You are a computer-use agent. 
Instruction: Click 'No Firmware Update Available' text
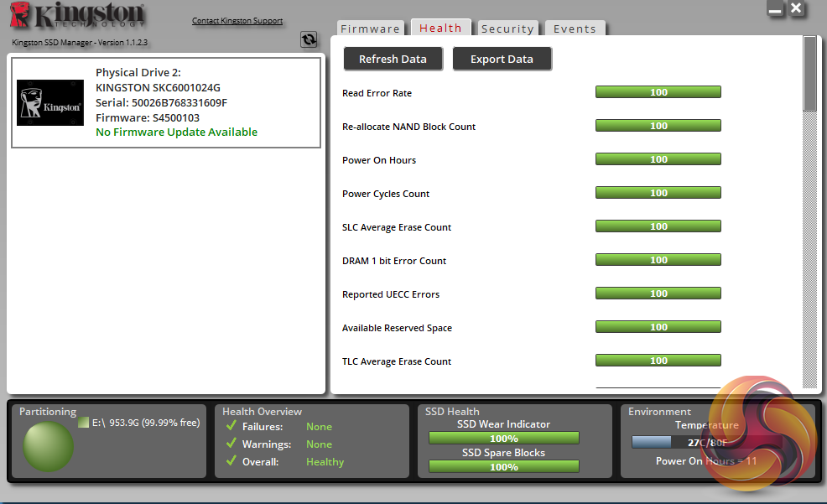(177, 132)
